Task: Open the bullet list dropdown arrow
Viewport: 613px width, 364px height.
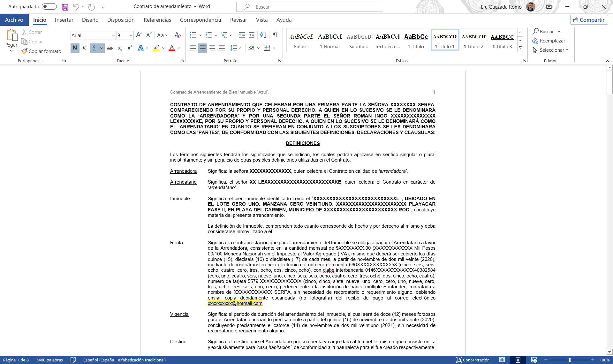Action: (x=200, y=35)
